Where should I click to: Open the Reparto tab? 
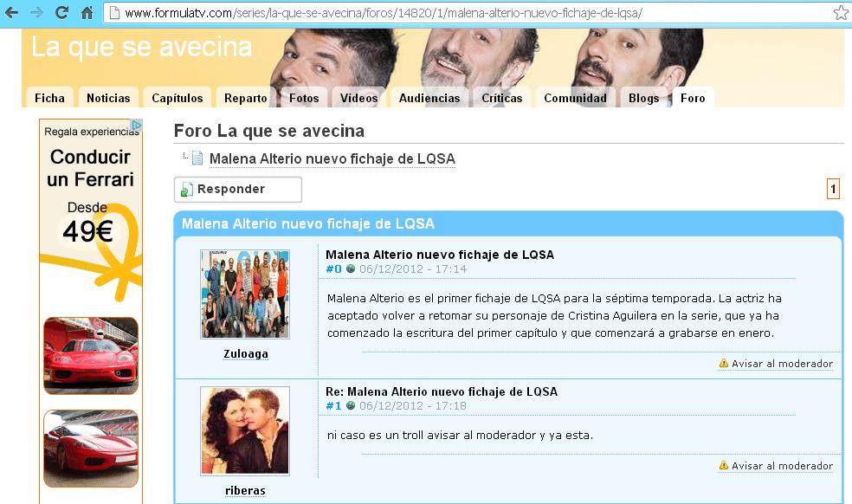(x=246, y=98)
